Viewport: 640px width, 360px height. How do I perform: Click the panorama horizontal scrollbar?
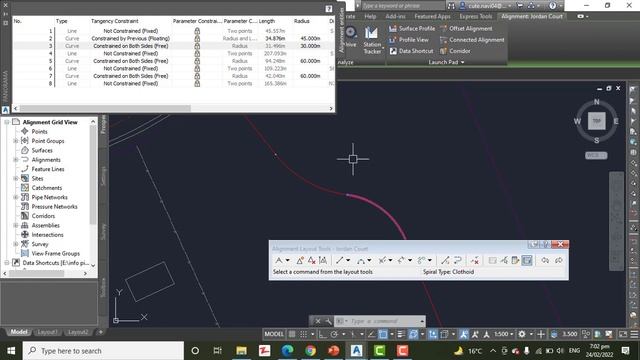click(105, 109)
